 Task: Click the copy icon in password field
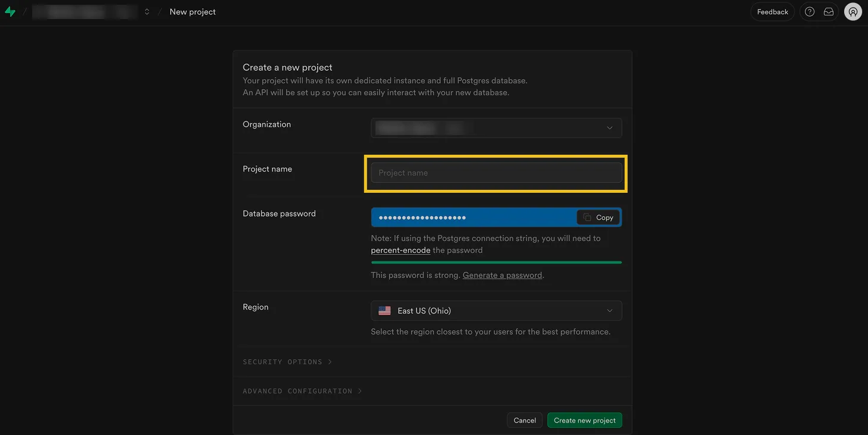[x=587, y=217]
